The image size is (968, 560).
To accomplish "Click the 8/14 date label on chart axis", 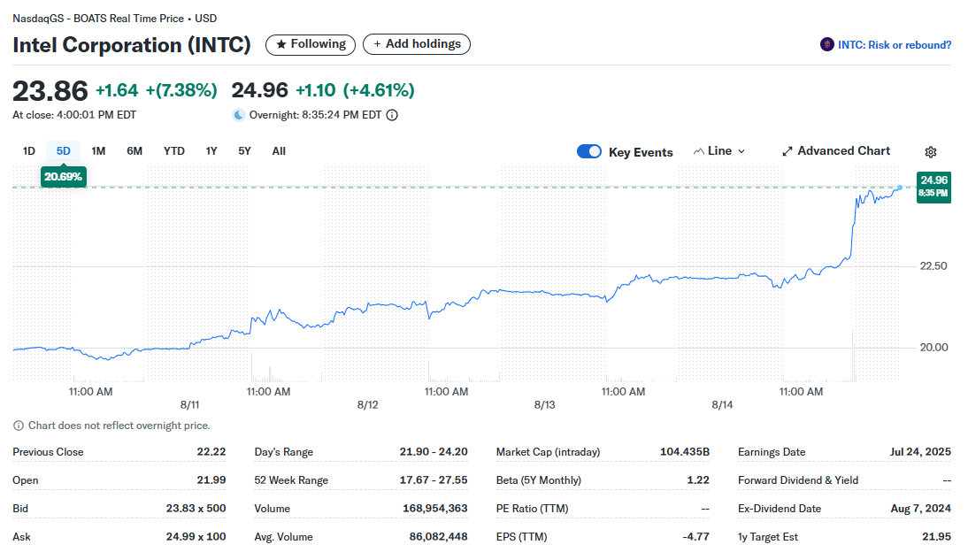I will pyautogui.click(x=722, y=405).
